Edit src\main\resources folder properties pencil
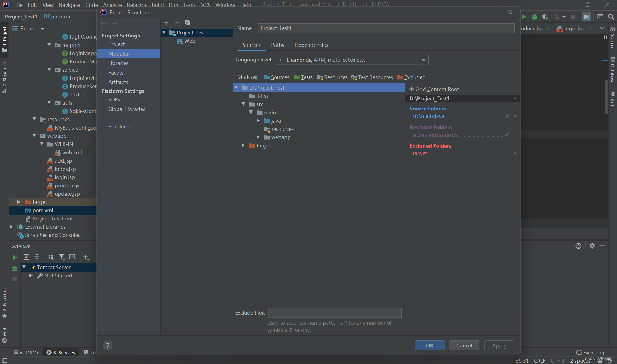 pos(507,134)
